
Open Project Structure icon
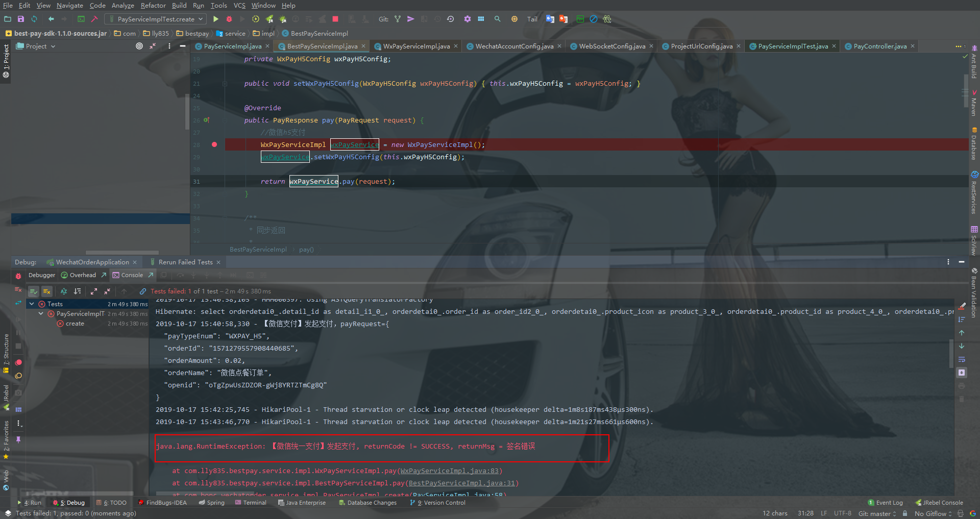(x=481, y=19)
